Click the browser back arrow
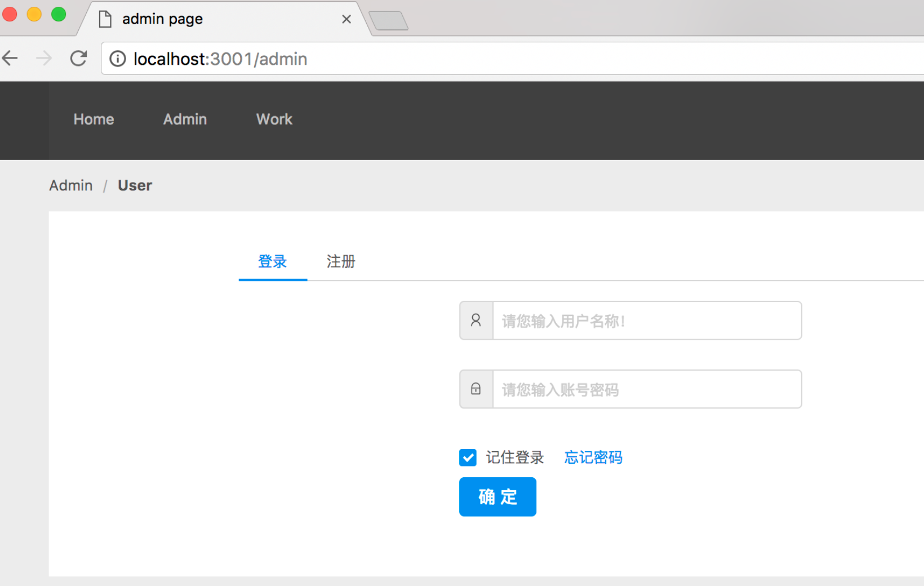The image size is (924, 586). coord(11,58)
